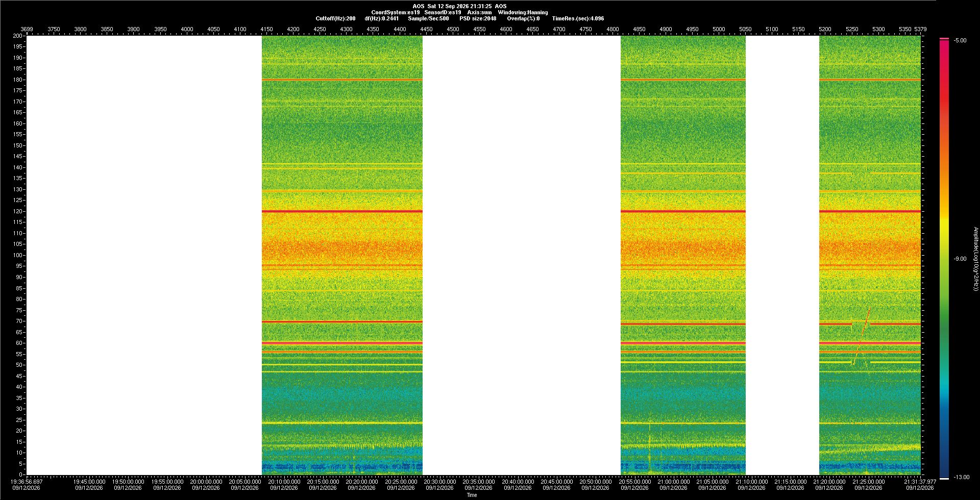This screenshot has width=980, height=500.
Task: Click the 20:10:00.000 time axis label
Action: (284, 482)
